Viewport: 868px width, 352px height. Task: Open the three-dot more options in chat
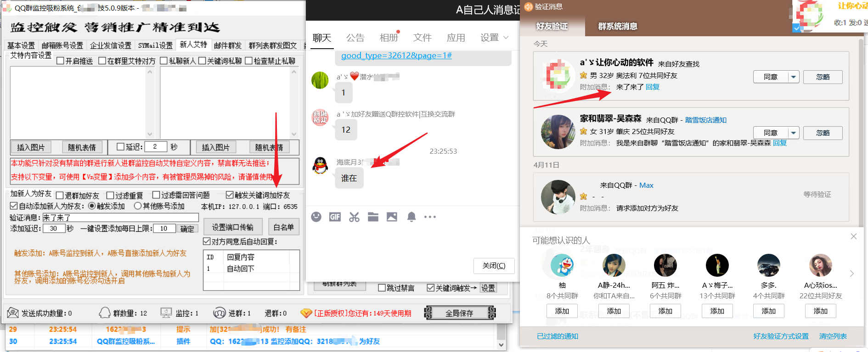(x=430, y=217)
